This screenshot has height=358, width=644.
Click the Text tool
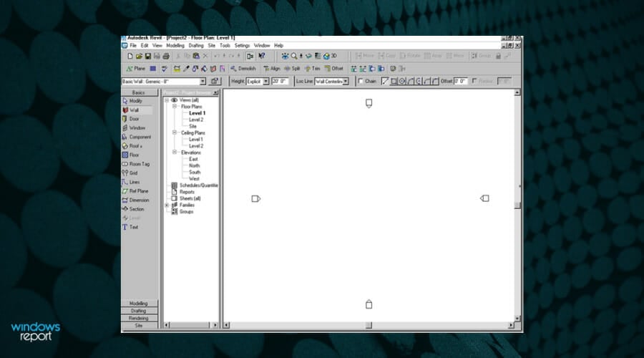133,227
